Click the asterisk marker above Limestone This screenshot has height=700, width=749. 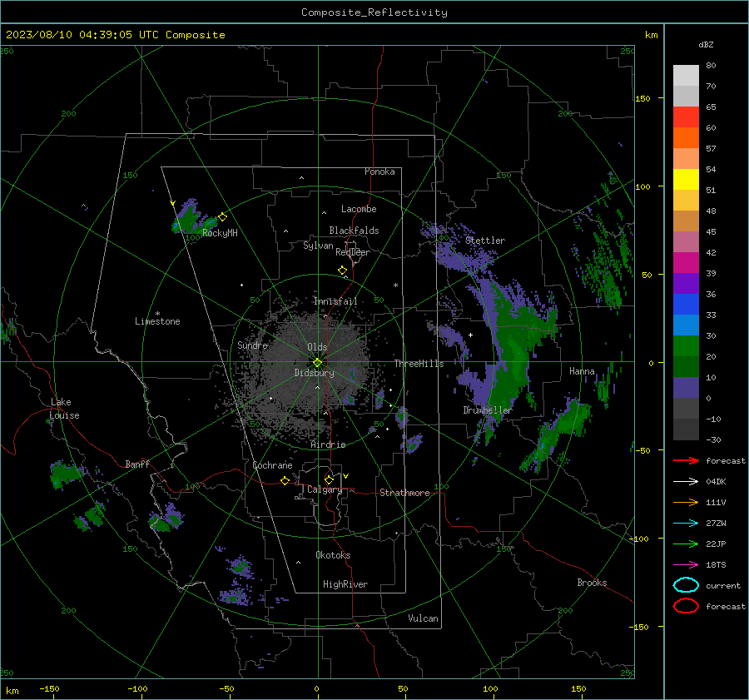(157, 314)
